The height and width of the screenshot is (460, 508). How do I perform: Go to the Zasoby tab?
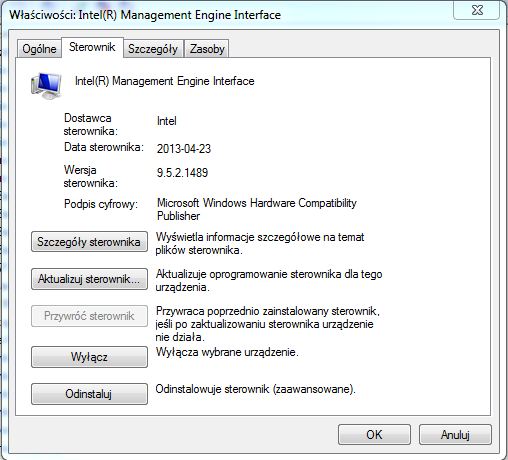click(207, 49)
